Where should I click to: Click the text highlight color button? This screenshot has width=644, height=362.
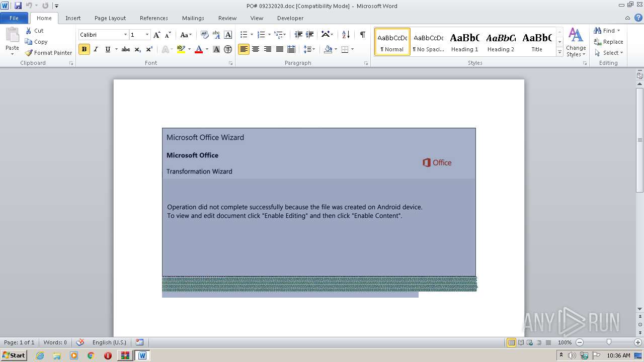(x=181, y=49)
